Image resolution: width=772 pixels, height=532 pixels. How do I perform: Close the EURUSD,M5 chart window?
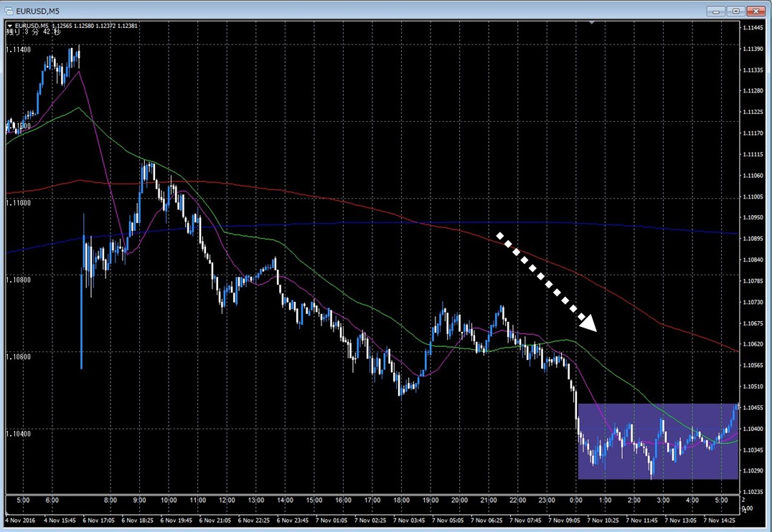coord(755,11)
